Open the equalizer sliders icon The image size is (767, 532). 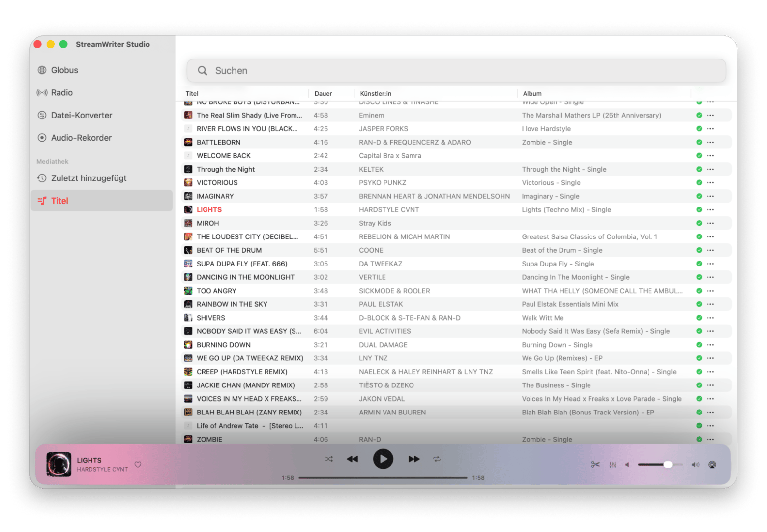point(613,465)
